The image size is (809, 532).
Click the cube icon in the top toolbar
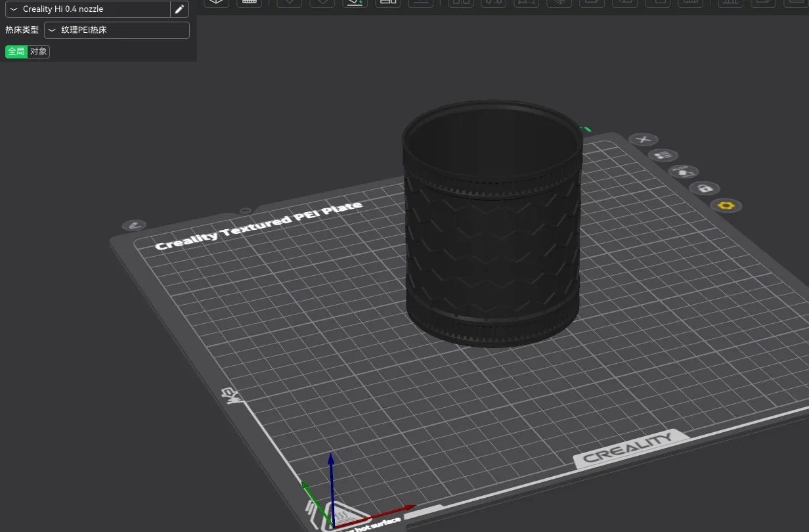point(217,3)
